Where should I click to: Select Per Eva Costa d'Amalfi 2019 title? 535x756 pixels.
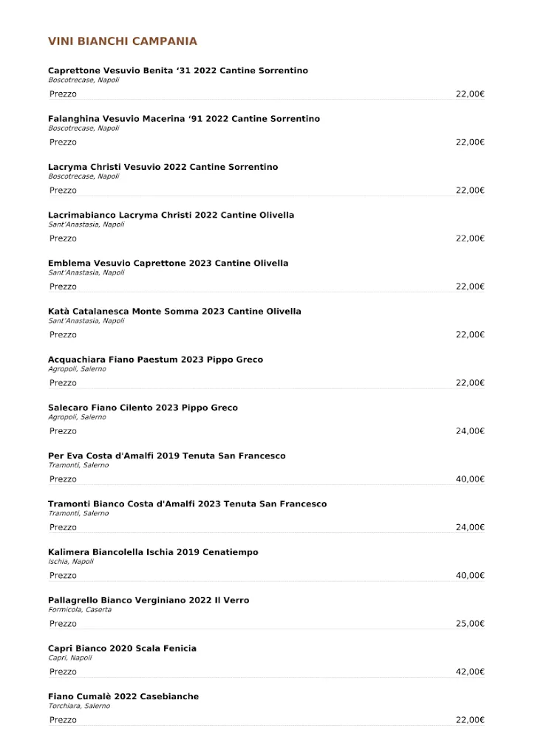click(166, 456)
